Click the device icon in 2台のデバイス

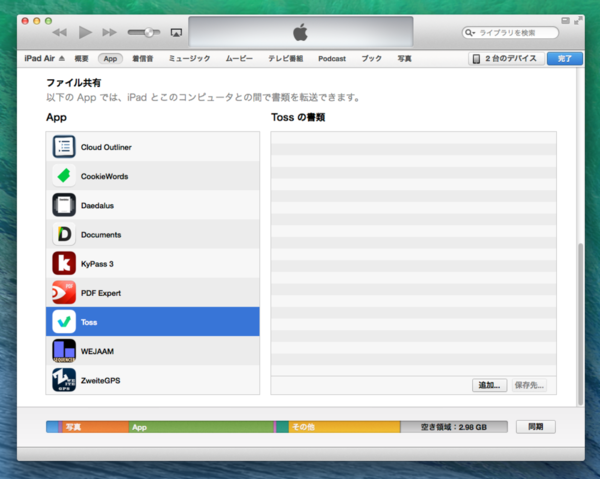pos(476,59)
